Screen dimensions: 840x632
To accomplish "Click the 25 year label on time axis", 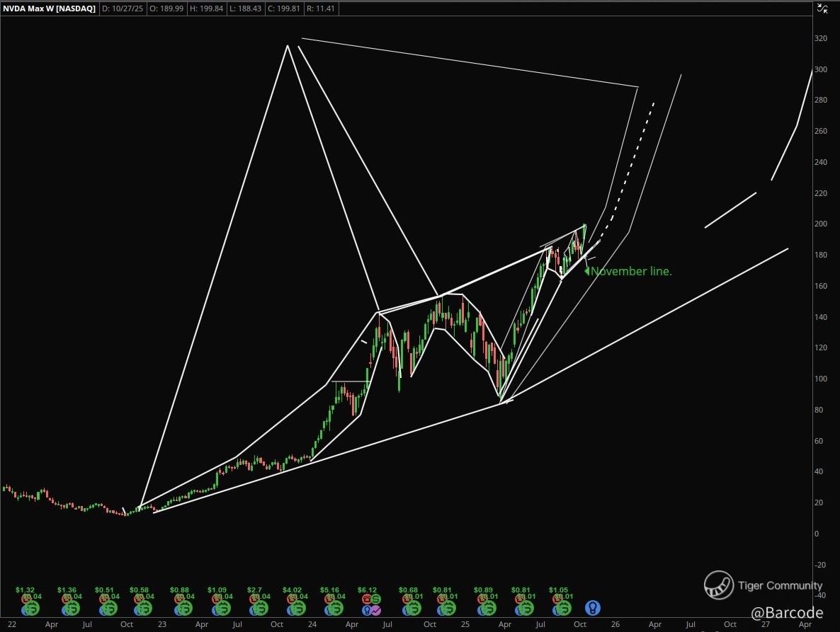I will tap(465, 624).
